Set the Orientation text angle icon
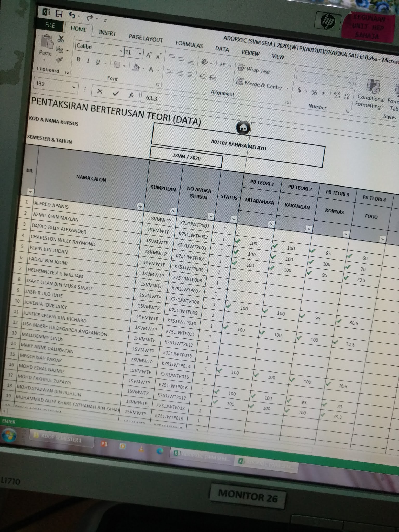Screen dimensions: 399x532 coord(205,62)
